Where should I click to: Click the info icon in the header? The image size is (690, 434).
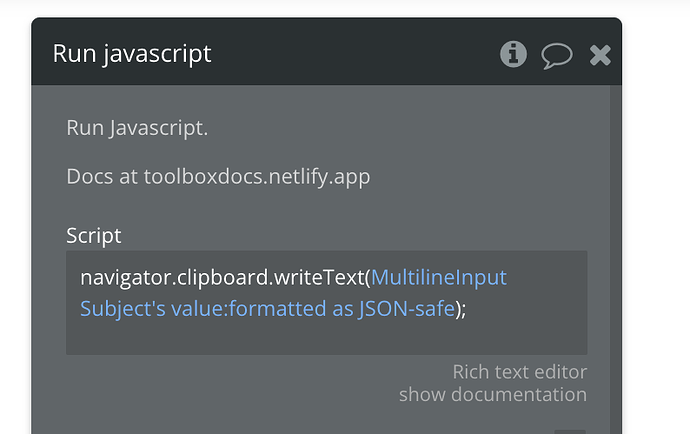(513, 54)
